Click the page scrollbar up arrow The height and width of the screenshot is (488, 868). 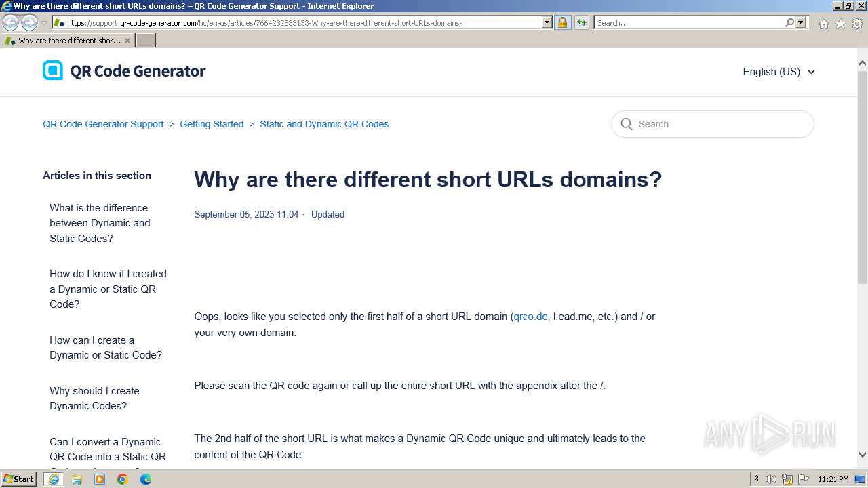click(863, 64)
